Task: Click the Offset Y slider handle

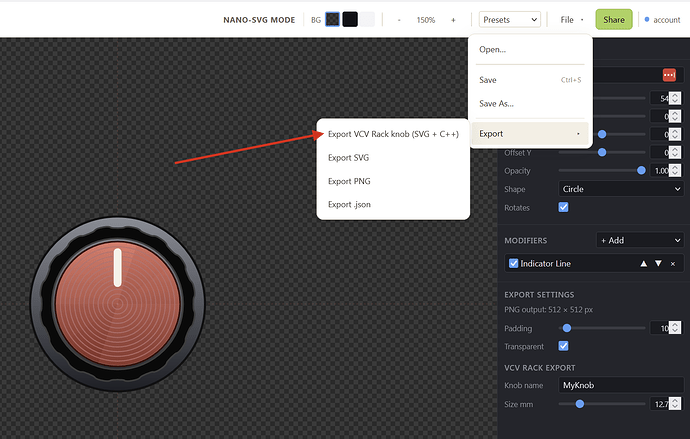Action: click(x=602, y=152)
